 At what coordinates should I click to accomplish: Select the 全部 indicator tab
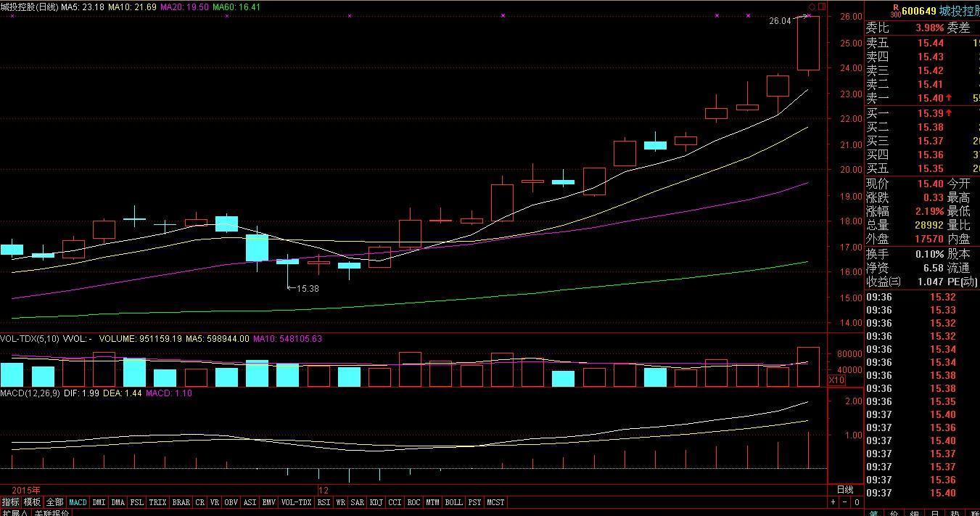(54, 502)
